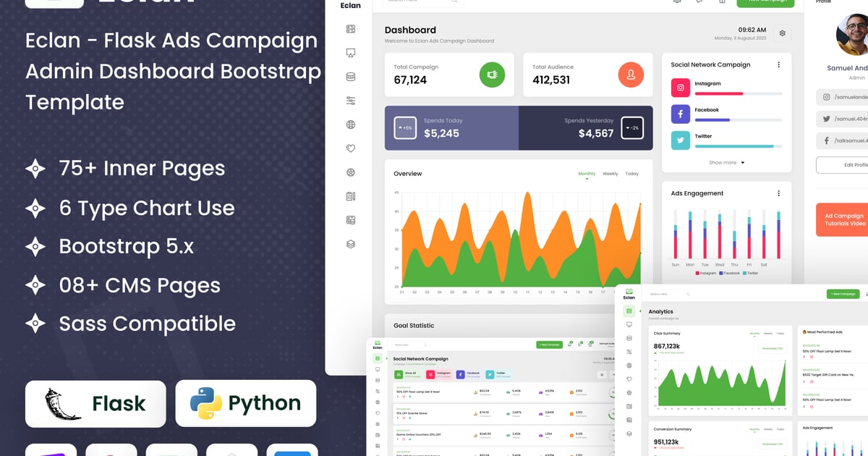Click search field in Analytics window
Screen dimensions: 868x456
coord(670,294)
